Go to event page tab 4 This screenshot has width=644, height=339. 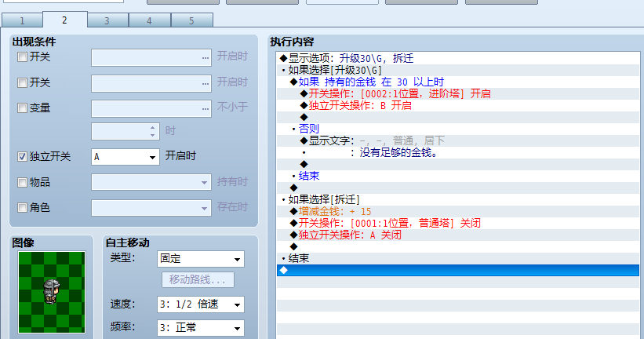(150, 20)
